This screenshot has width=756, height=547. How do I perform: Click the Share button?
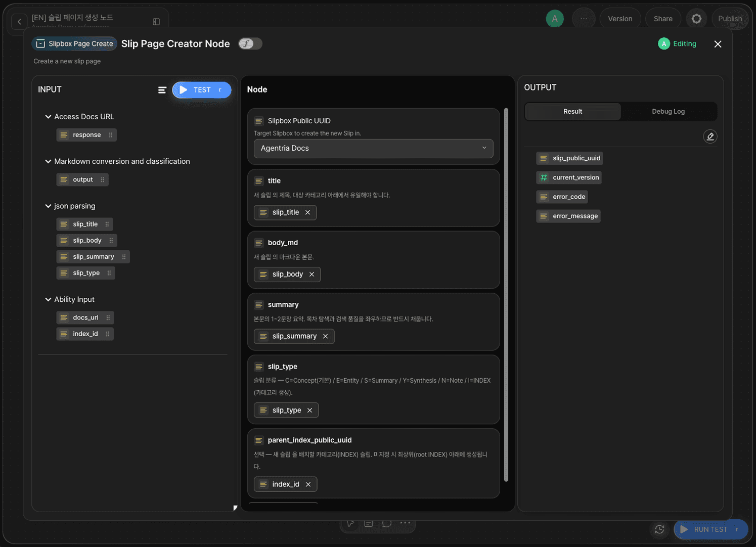pyautogui.click(x=663, y=19)
